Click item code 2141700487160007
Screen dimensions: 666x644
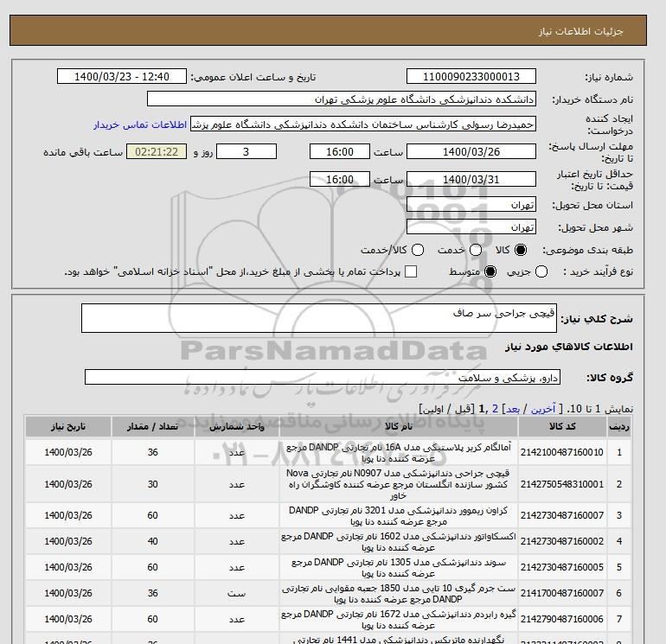(562, 594)
